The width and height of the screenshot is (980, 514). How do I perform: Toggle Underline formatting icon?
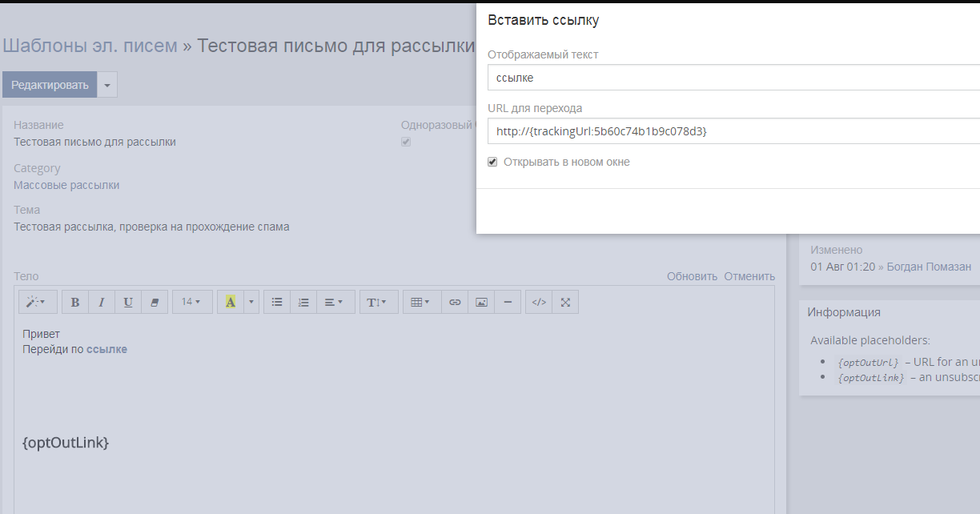(128, 302)
